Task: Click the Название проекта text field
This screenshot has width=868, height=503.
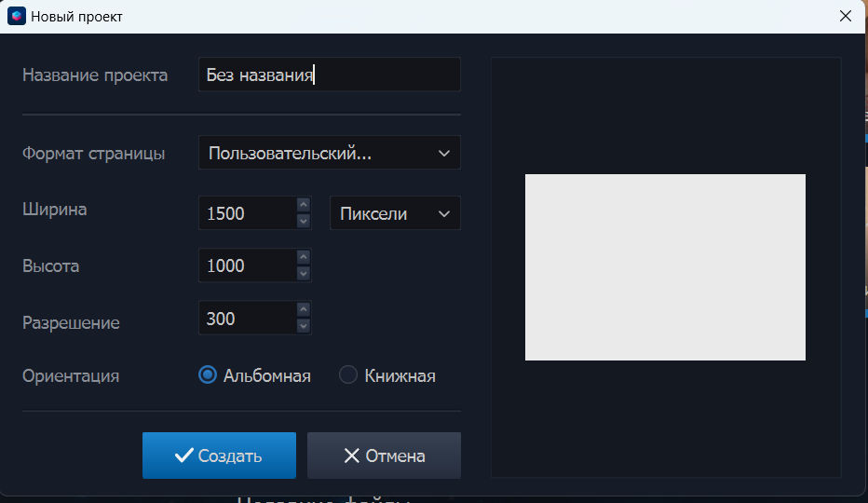Action: (330, 75)
